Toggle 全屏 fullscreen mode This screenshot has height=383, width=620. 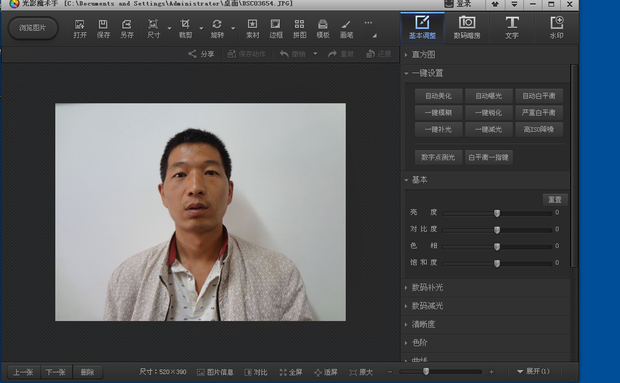click(x=291, y=372)
